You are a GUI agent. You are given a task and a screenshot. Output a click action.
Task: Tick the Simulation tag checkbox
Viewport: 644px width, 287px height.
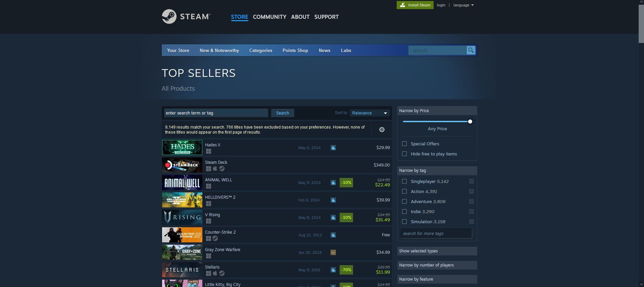tap(404, 222)
